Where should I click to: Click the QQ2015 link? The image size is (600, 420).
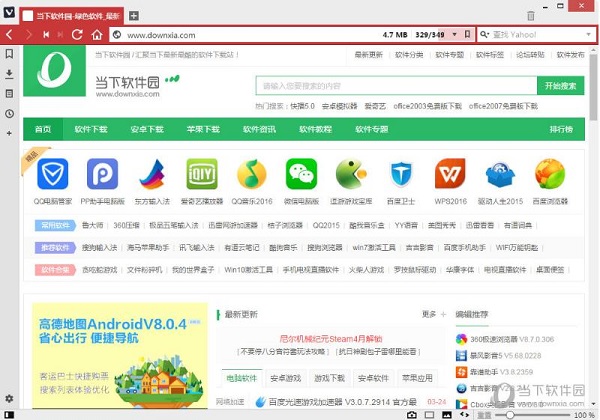326,225
